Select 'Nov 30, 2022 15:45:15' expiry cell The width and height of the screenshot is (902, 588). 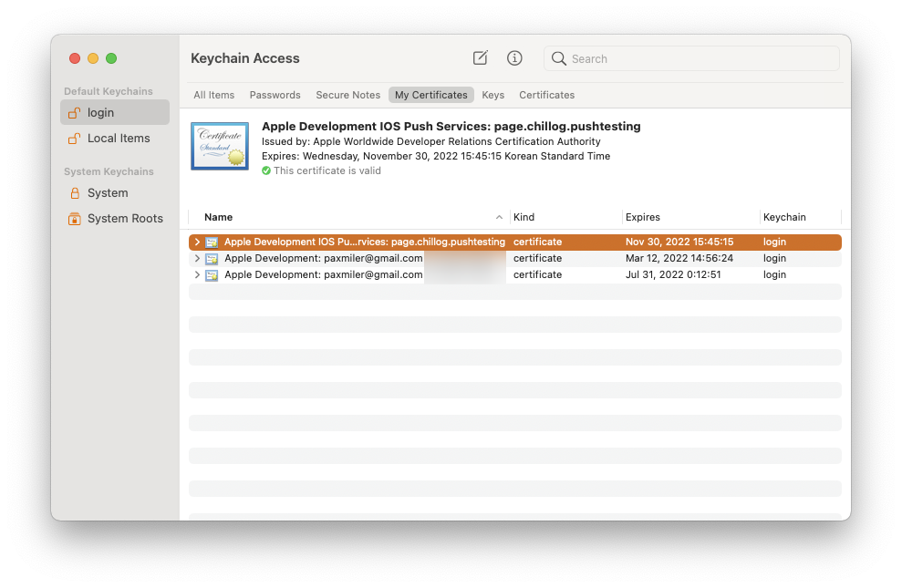pyautogui.click(x=679, y=242)
